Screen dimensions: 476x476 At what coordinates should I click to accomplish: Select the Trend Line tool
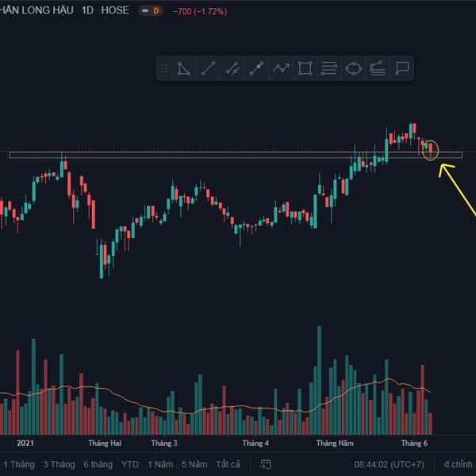pyautogui.click(x=208, y=68)
